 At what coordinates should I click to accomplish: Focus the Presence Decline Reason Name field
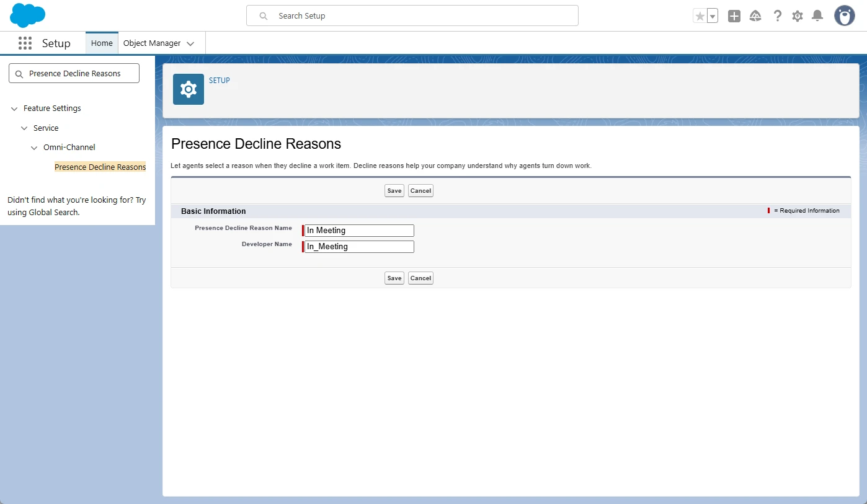point(359,231)
